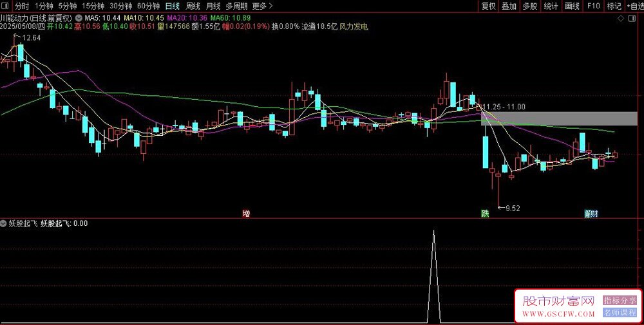Add stock to watchlist via +自选
644x325 pixels.
click(635, 6)
